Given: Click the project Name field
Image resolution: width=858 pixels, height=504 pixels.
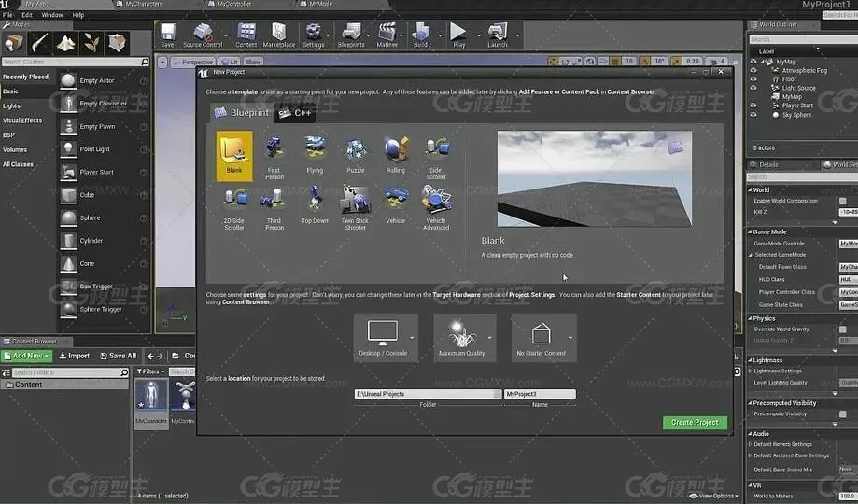Looking at the screenshot, I should pyautogui.click(x=540, y=394).
